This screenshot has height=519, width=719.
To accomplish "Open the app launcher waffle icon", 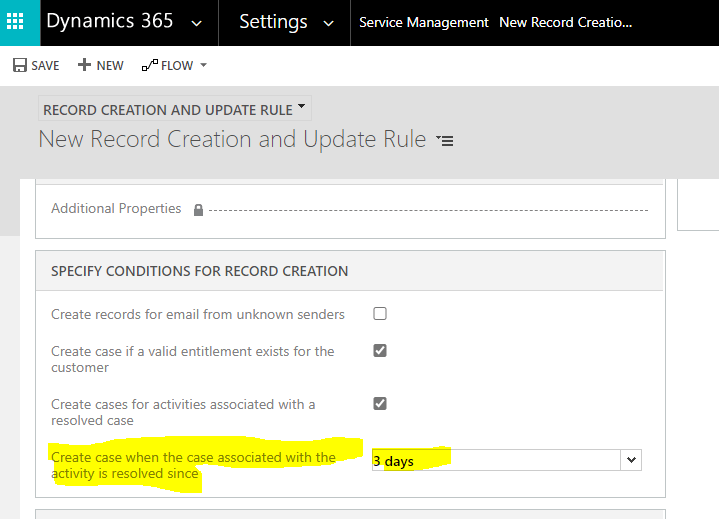I will click(x=20, y=22).
